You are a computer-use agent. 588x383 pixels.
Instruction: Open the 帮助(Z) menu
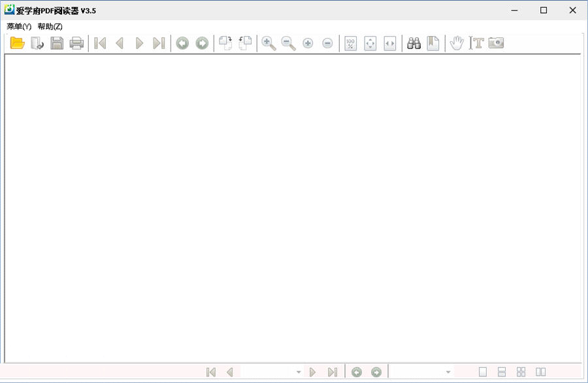click(x=50, y=26)
